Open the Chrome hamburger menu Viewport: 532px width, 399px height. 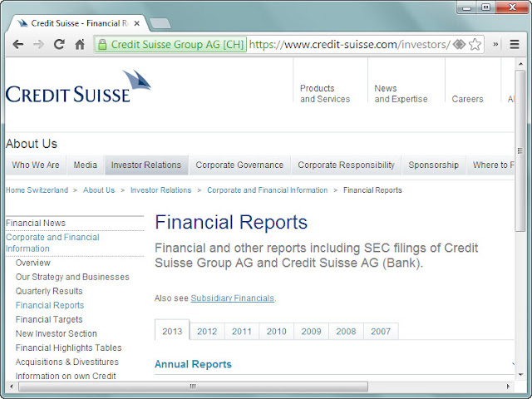[515, 44]
